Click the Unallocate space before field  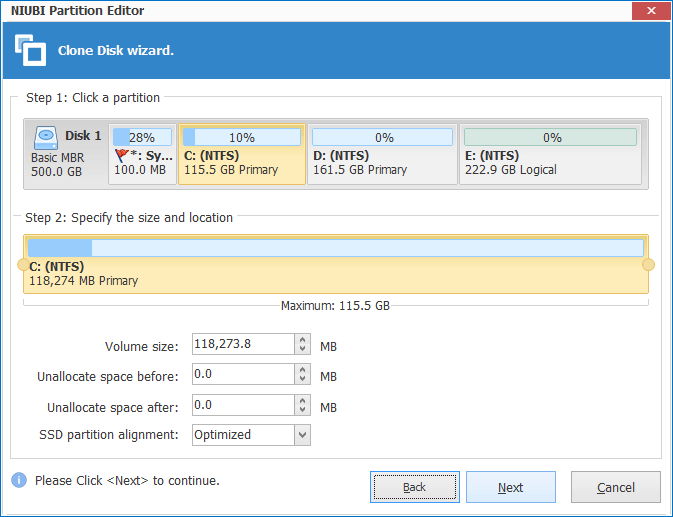241,375
